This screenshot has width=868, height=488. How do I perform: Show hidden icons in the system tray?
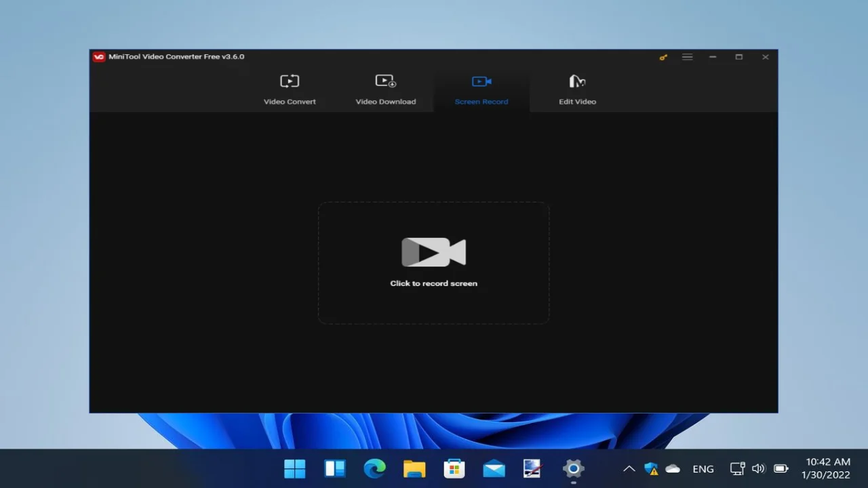629,468
